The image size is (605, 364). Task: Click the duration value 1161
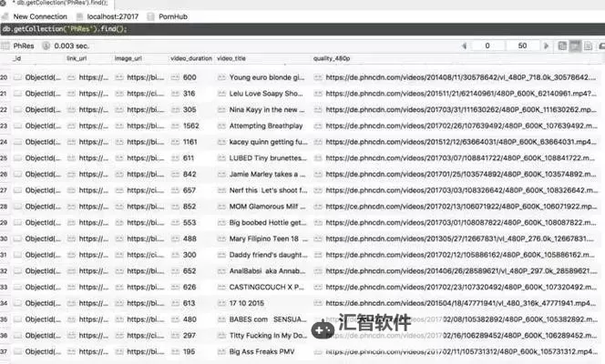tap(190, 142)
